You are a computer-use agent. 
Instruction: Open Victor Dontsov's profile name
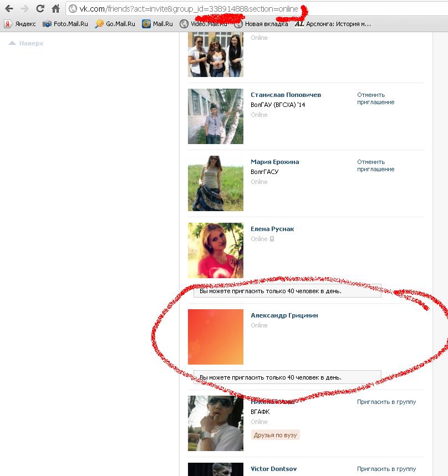click(274, 469)
